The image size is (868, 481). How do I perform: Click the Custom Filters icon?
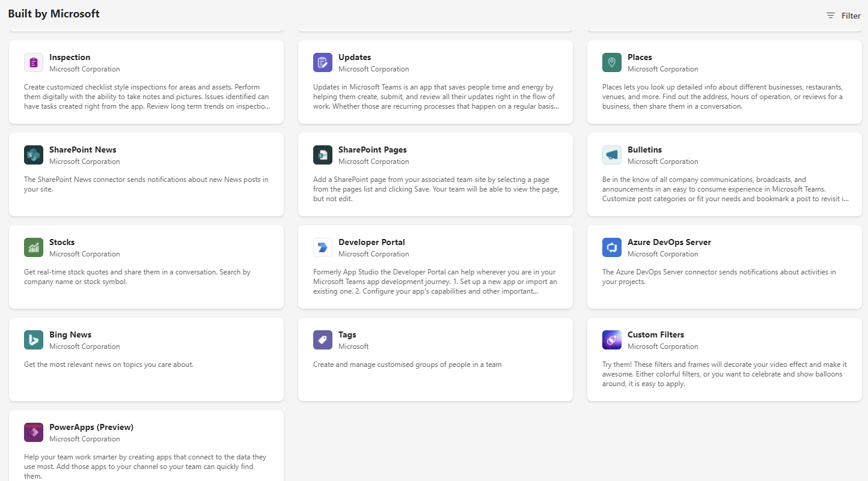[612, 340]
